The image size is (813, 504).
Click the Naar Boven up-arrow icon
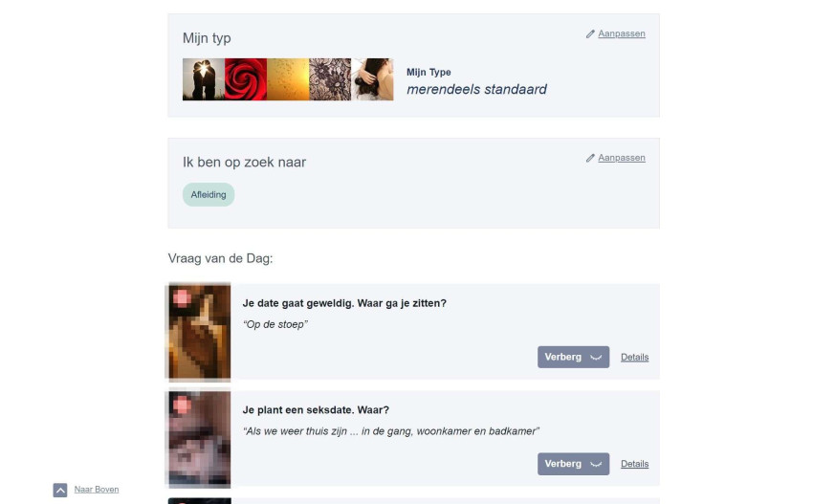click(x=60, y=490)
